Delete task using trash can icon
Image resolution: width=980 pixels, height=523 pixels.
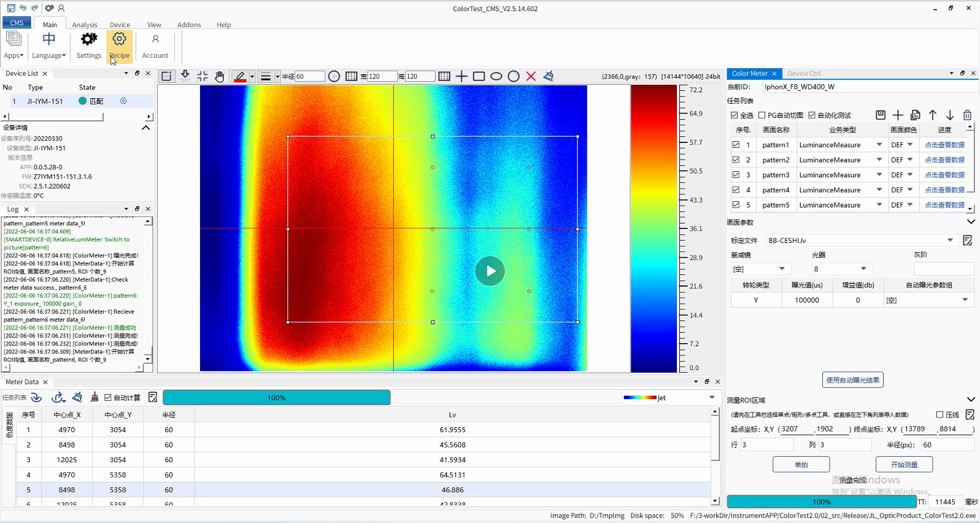coord(967,115)
